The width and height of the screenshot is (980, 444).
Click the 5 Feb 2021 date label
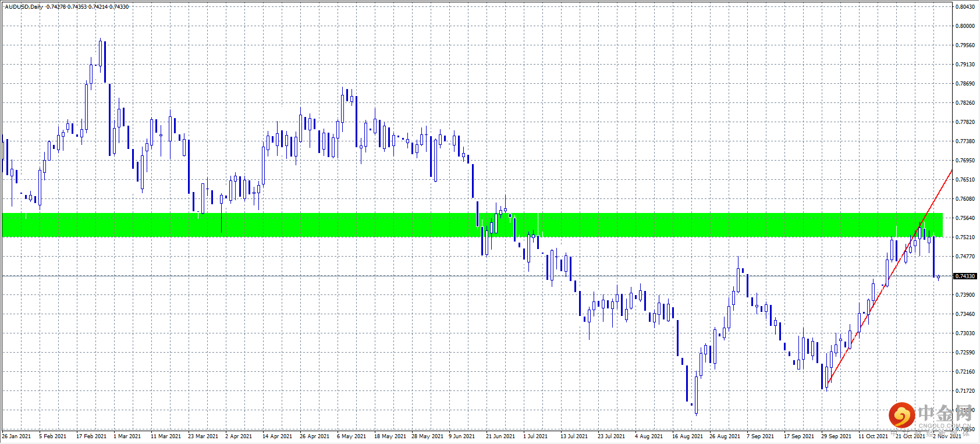click(53, 436)
